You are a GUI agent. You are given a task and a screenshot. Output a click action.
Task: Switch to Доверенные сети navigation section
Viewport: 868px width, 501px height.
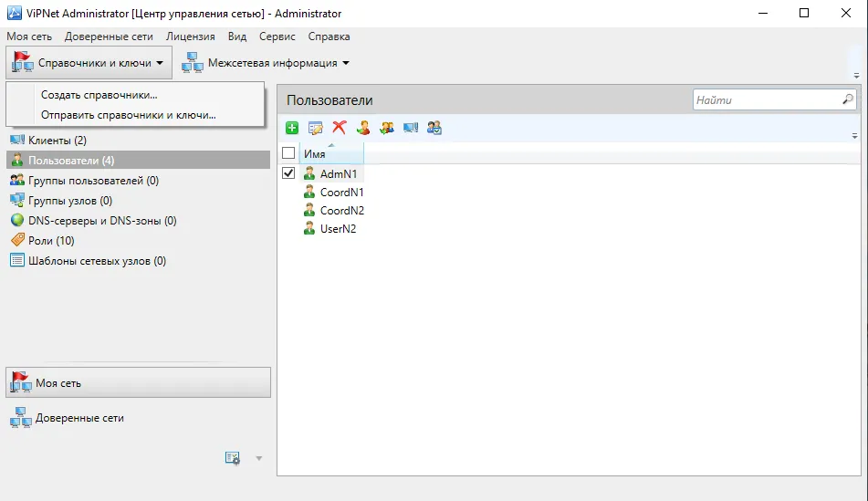[x=139, y=418]
